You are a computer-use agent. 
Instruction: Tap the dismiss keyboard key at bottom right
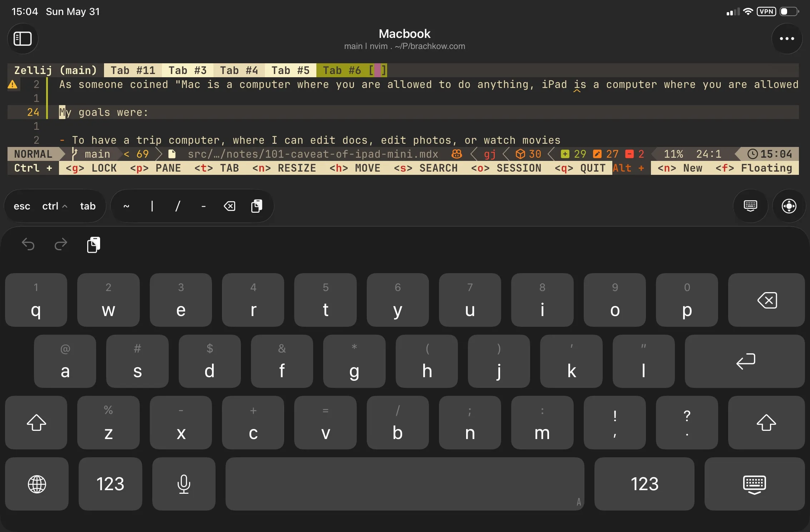point(755,484)
